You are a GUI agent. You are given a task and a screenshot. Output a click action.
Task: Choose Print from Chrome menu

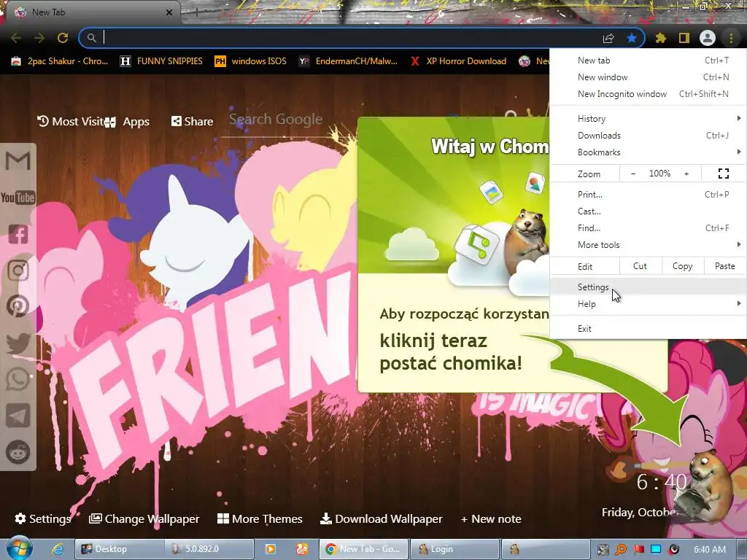[x=648, y=194]
